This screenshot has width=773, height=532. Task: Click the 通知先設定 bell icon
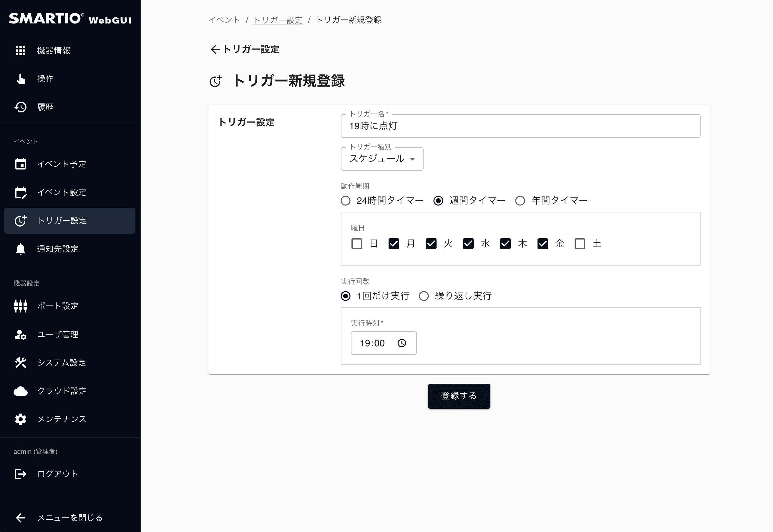pyautogui.click(x=21, y=249)
